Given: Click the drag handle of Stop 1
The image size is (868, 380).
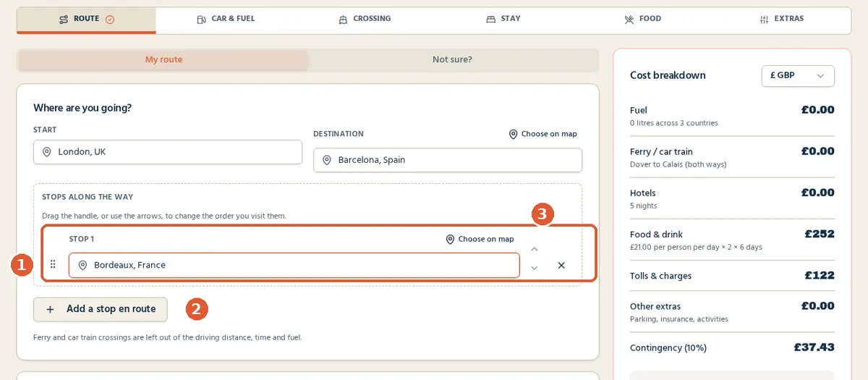Looking at the screenshot, I should [53, 264].
